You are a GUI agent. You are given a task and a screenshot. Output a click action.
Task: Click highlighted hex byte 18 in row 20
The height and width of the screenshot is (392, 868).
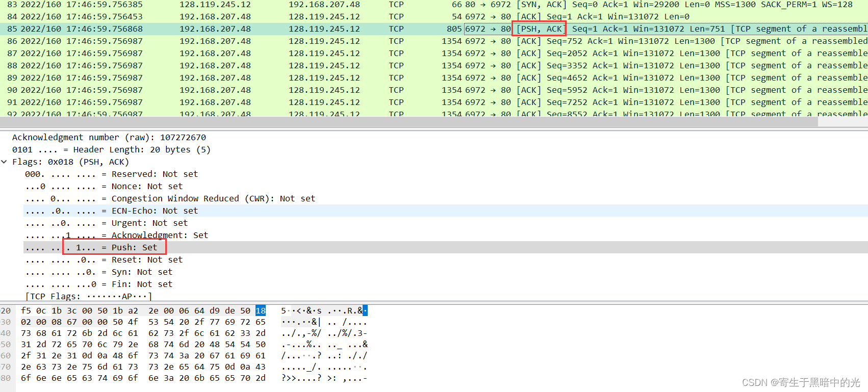[x=261, y=310]
